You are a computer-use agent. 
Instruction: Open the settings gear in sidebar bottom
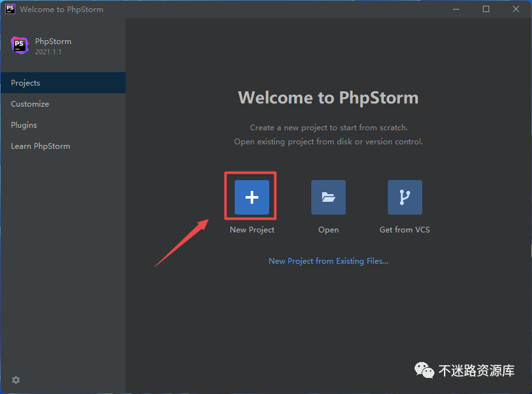click(x=16, y=380)
